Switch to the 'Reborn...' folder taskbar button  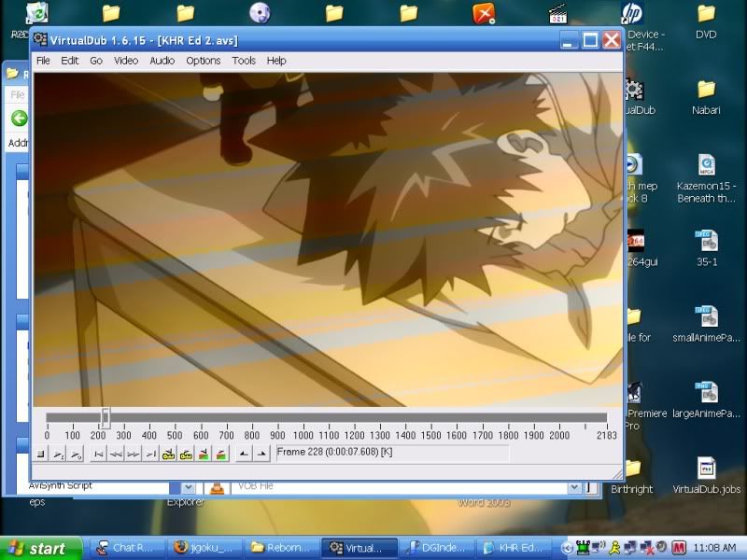click(282, 548)
